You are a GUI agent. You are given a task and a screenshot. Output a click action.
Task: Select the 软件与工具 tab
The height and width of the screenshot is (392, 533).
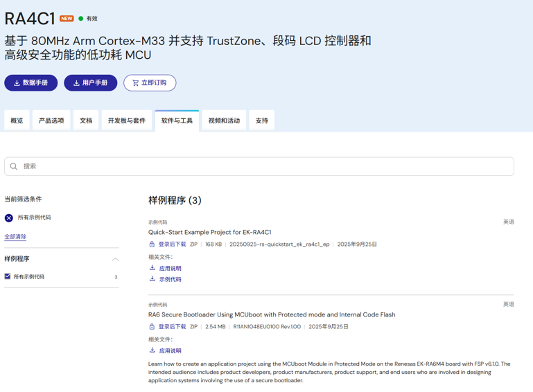click(x=177, y=121)
